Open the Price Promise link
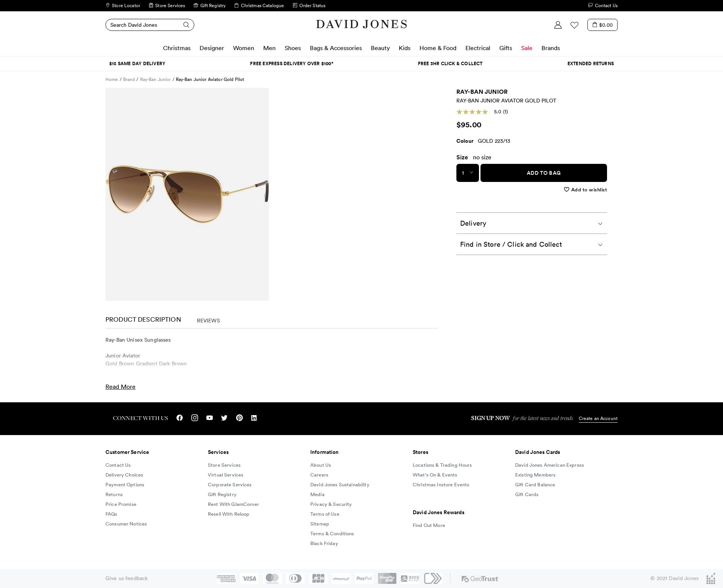 point(121,504)
